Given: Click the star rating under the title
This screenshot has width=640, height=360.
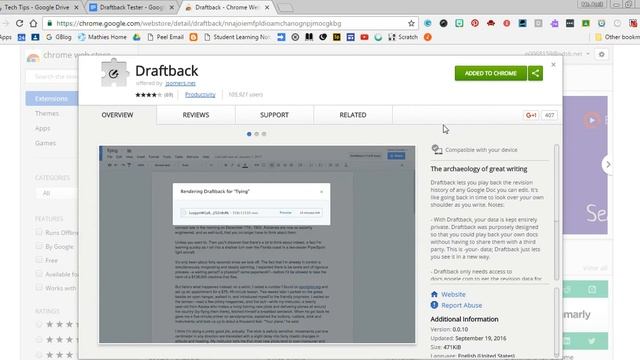Looking at the screenshot, I should coord(149,95).
